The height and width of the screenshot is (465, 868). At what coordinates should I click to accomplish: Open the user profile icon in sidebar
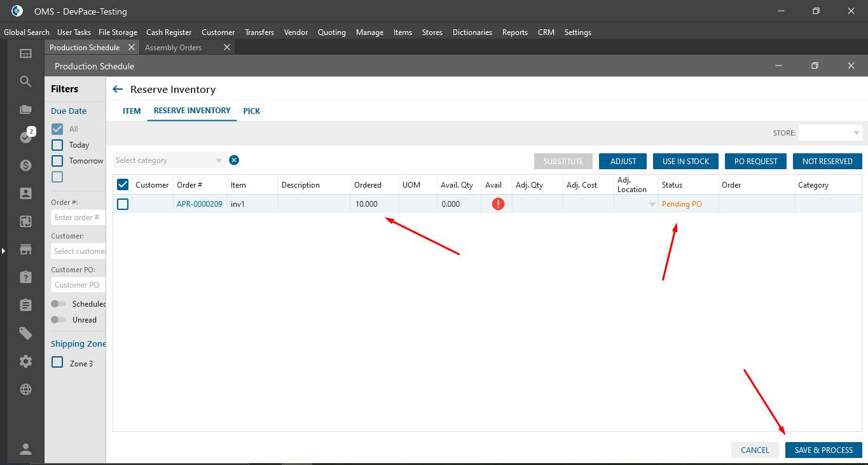25,449
